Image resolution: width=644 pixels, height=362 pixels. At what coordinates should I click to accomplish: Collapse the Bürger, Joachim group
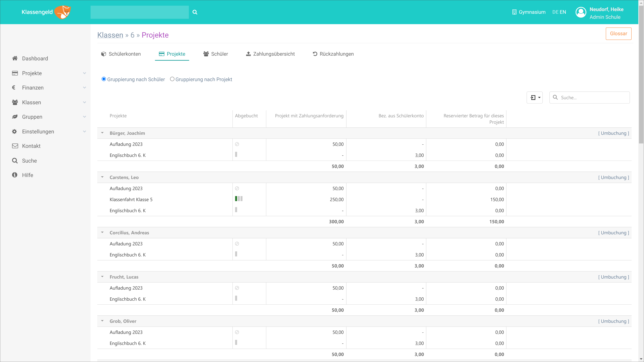pyautogui.click(x=102, y=133)
